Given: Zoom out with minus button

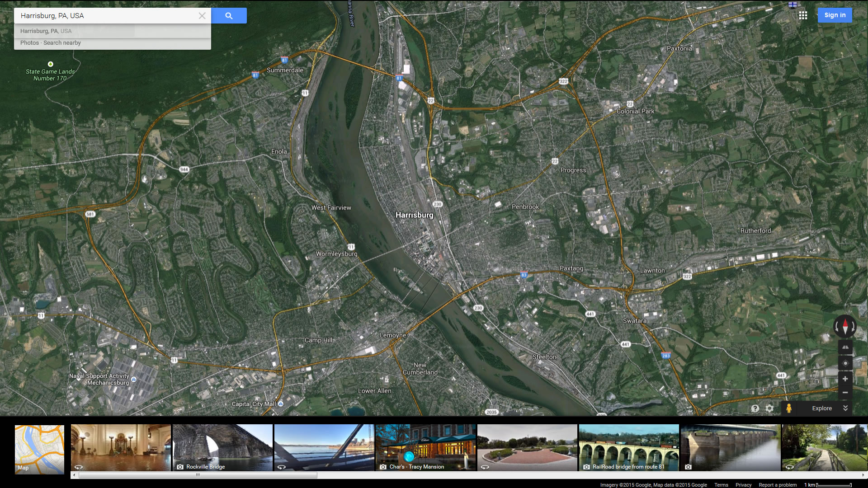Looking at the screenshot, I should click(x=845, y=392).
